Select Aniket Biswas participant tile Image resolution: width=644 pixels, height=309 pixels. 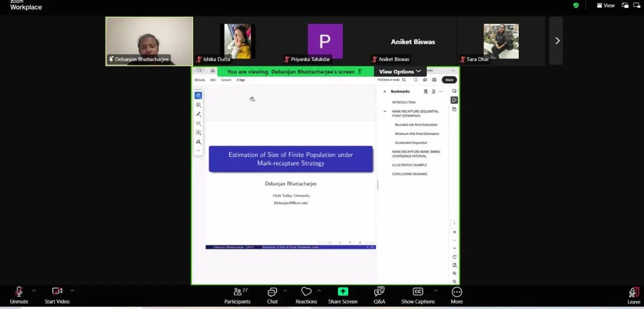pyautogui.click(x=413, y=41)
